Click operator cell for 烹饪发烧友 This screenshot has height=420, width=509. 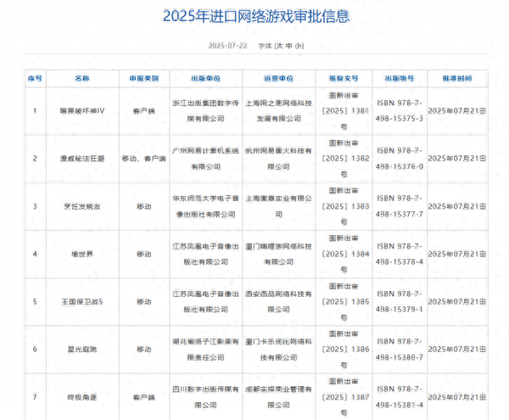(278, 206)
